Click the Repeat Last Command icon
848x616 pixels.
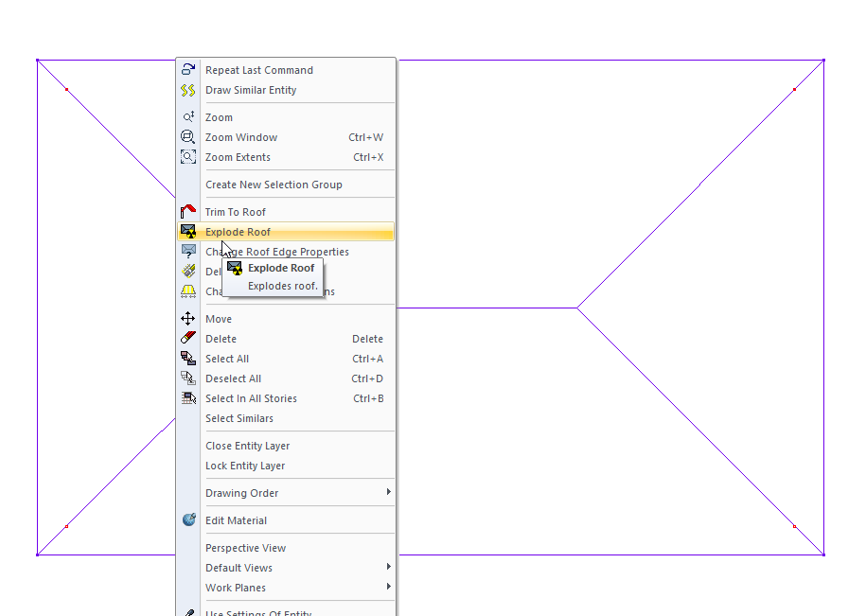pyautogui.click(x=188, y=70)
